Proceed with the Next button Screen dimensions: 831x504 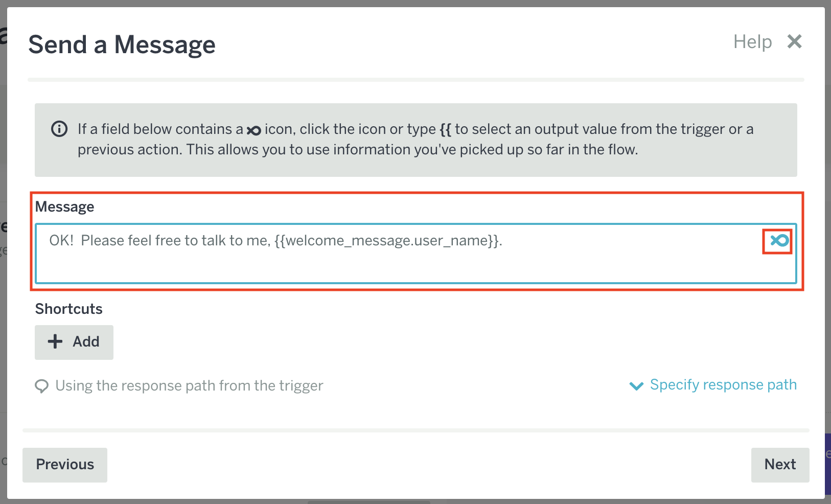(x=780, y=465)
